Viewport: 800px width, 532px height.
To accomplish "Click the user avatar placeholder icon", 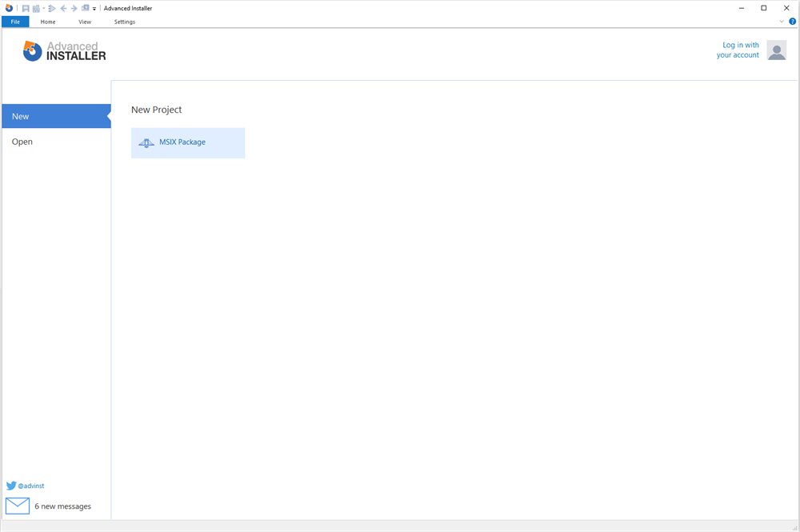I will [777, 50].
